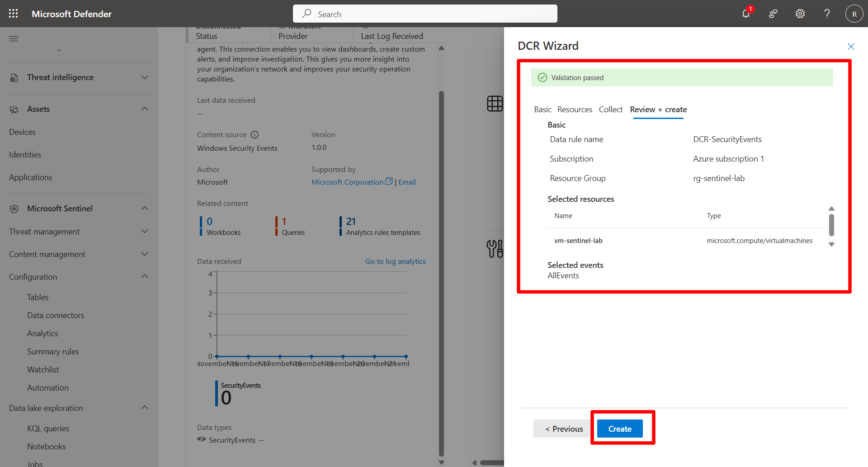Image resolution: width=868 pixels, height=467 pixels.
Task: Switch to the Resources tab
Action: 575,110
